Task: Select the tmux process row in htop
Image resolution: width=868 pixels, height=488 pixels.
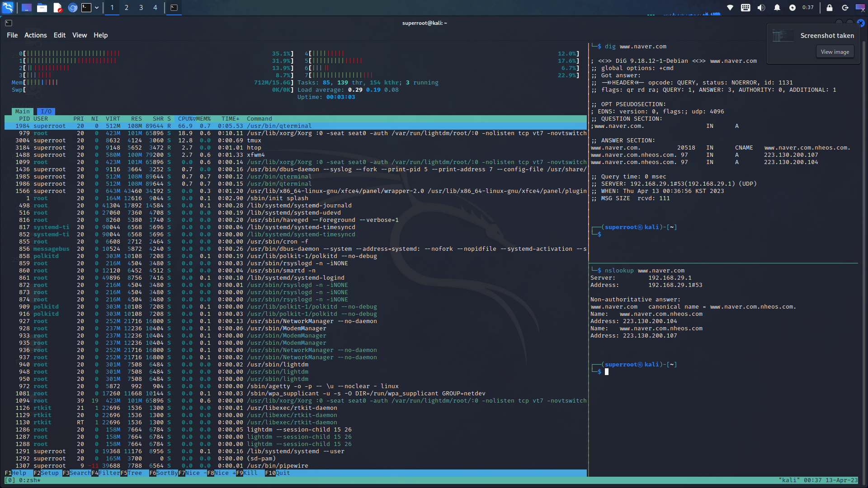Action: (x=255, y=140)
